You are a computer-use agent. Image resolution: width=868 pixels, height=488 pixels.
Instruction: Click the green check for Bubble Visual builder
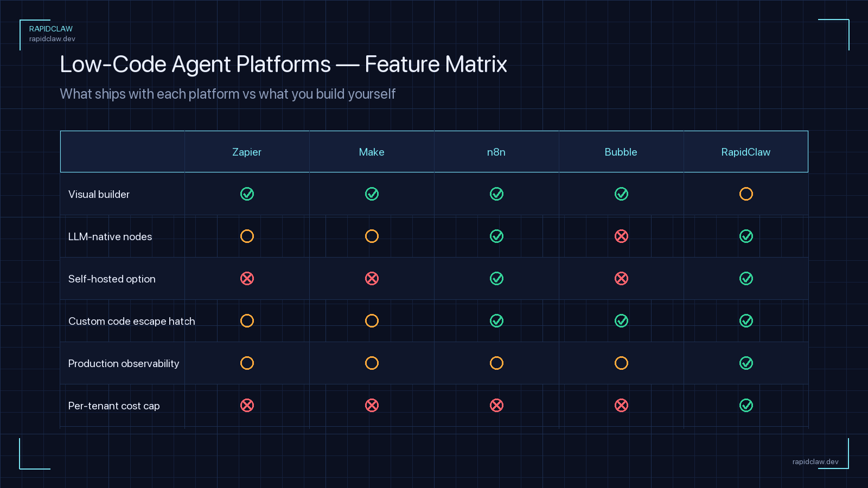(x=621, y=194)
